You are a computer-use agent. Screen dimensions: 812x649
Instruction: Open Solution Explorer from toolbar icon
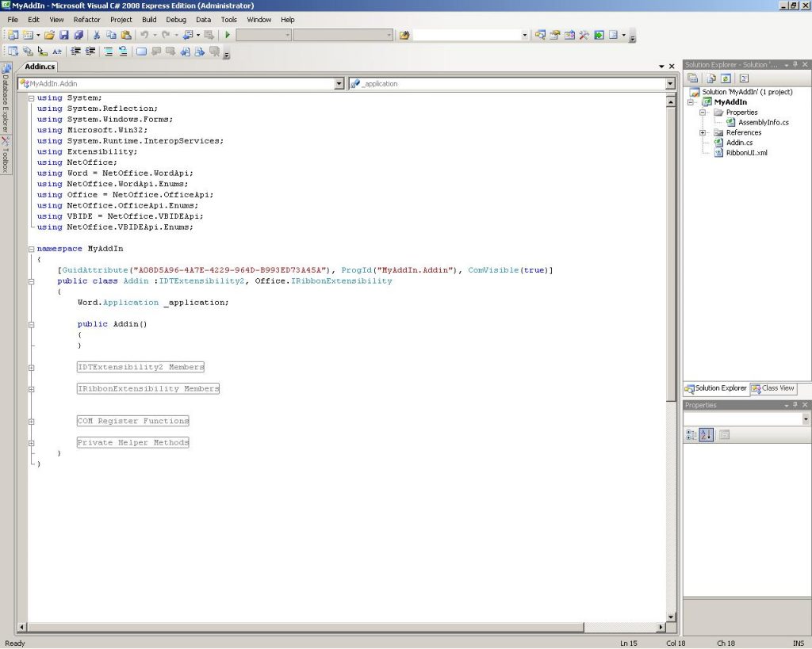click(540, 35)
